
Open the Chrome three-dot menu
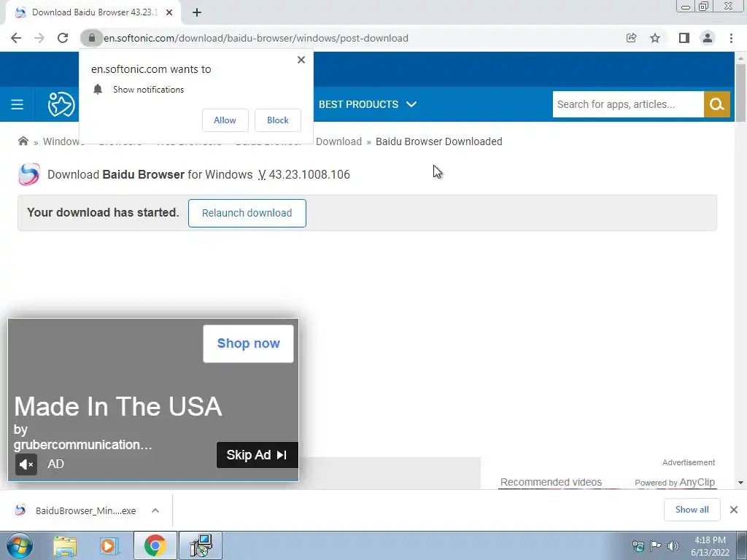[731, 38]
